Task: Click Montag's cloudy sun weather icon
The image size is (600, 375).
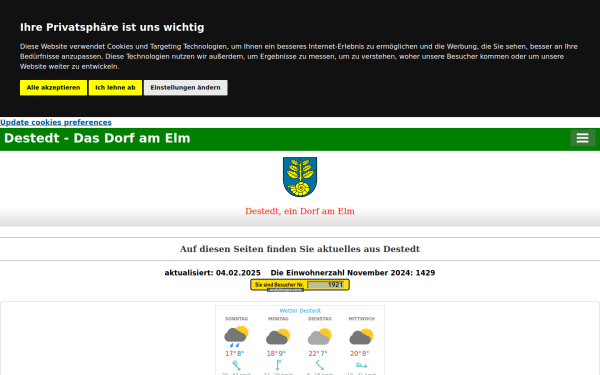Action: click(x=278, y=336)
